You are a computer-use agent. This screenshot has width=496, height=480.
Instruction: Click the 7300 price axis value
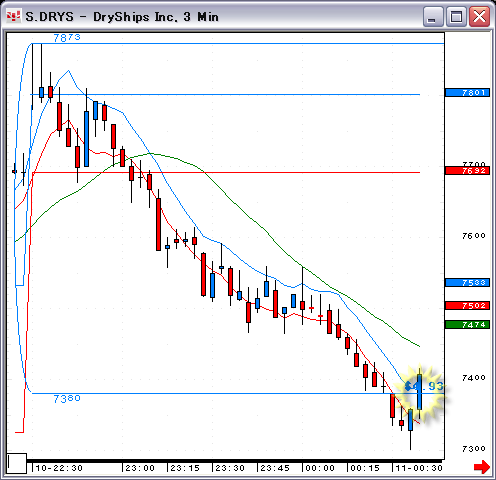tap(474, 449)
